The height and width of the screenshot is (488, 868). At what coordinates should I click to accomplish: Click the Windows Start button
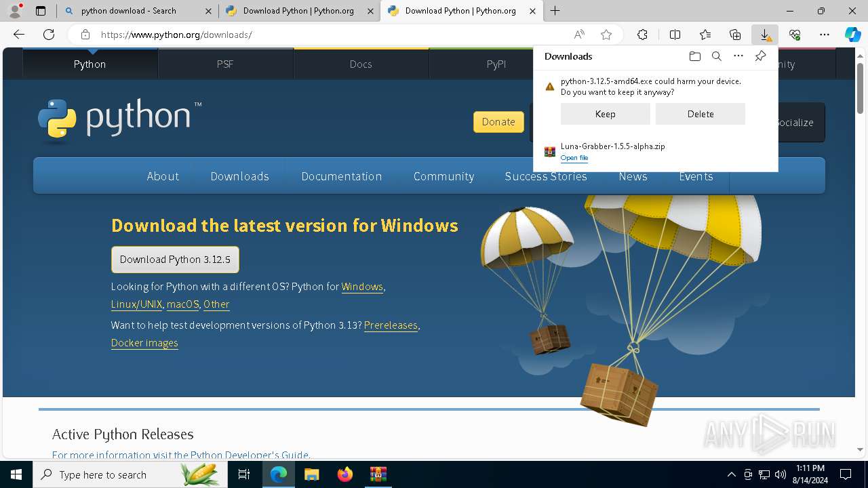pos(16,474)
